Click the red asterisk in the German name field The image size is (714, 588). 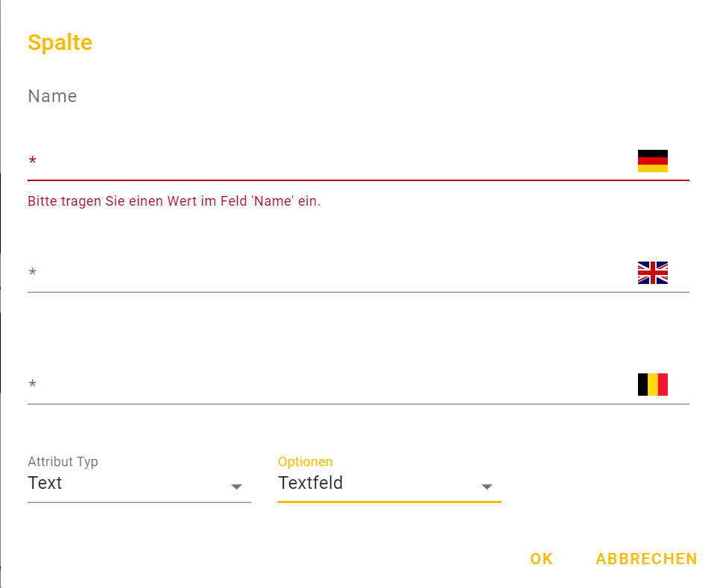32,162
